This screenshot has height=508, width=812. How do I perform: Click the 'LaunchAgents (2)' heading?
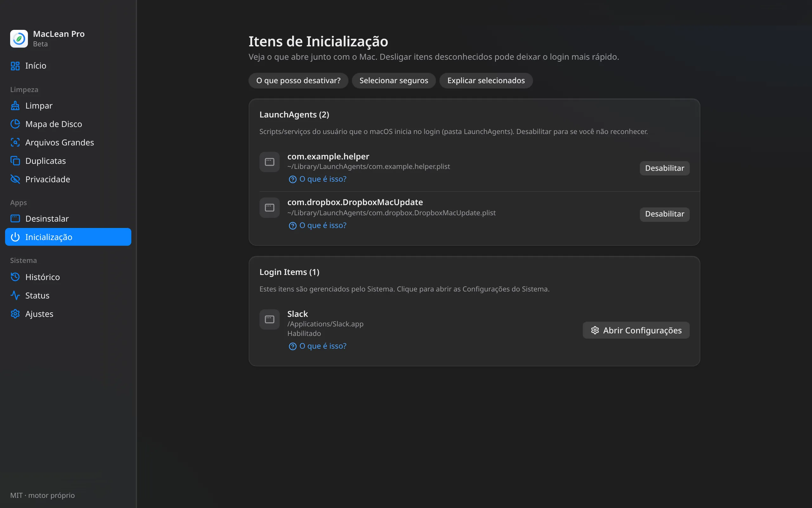[x=294, y=115]
